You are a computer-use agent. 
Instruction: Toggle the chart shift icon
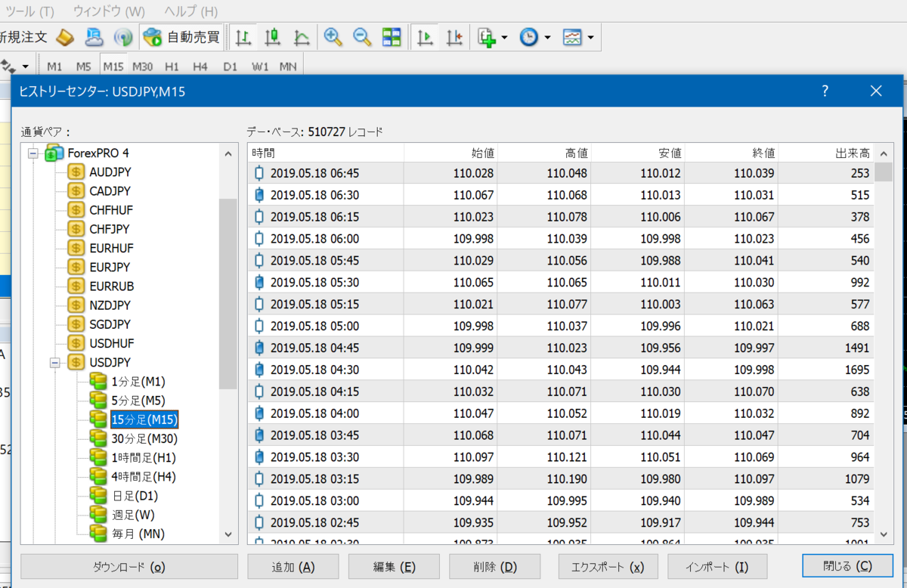(454, 37)
